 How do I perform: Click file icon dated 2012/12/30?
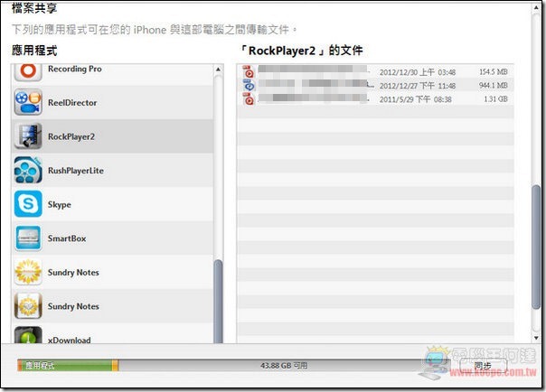[249, 71]
